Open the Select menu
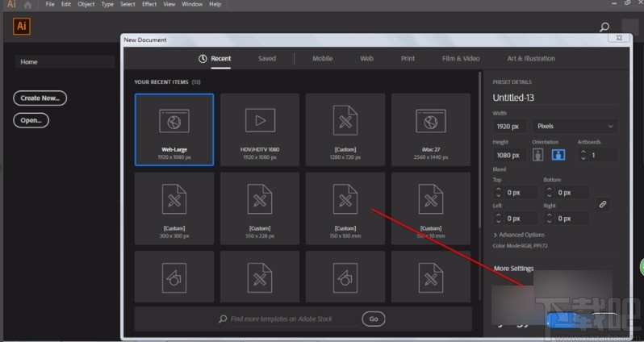This screenshot has height=342, width=644. (128, 4)
